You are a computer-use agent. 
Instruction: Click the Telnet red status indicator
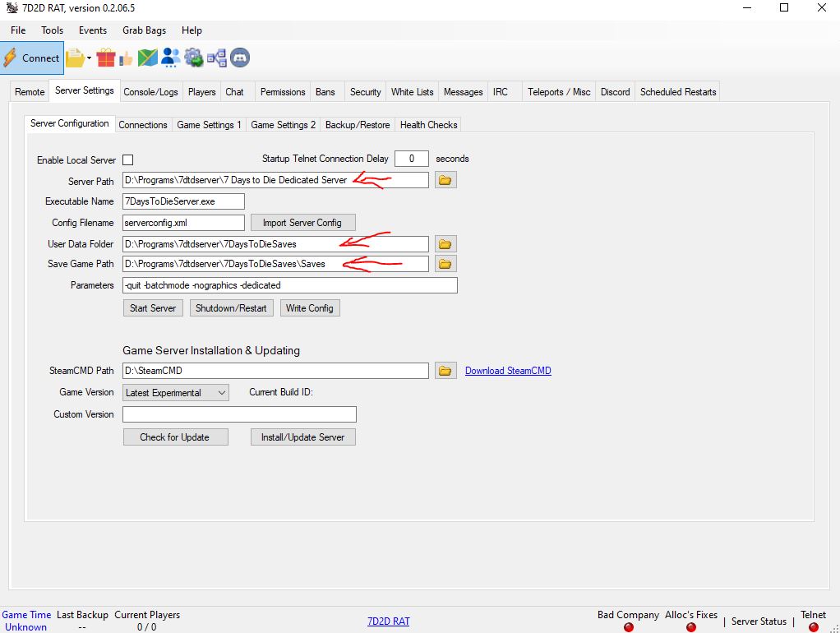[813, 626]
